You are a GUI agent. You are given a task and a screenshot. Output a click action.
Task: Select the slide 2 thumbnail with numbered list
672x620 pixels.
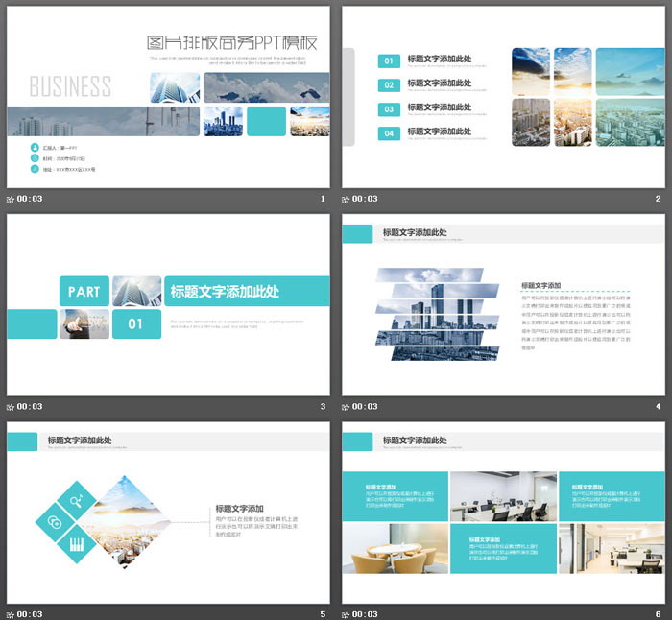tap(504, 96)
